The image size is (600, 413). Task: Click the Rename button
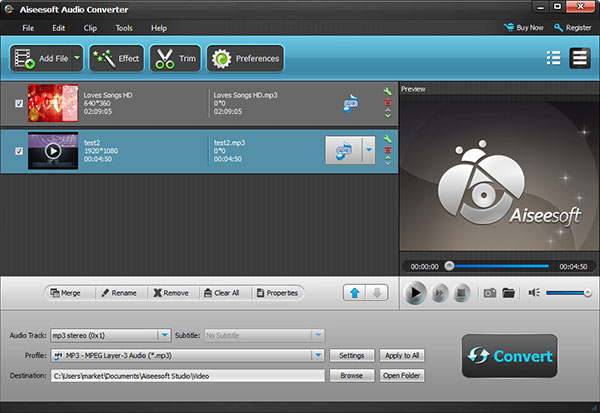pyautogui.click(x=119, y=293)
